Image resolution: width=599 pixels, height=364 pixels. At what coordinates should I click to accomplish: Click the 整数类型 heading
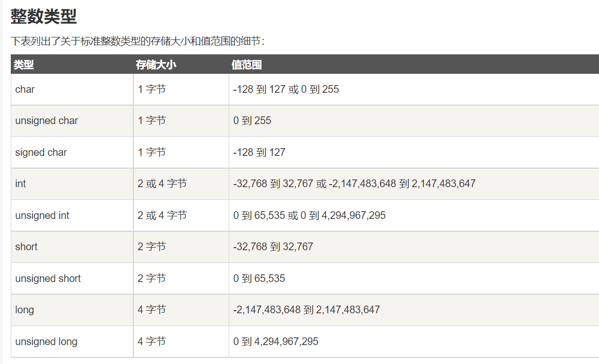pos(44,16)
